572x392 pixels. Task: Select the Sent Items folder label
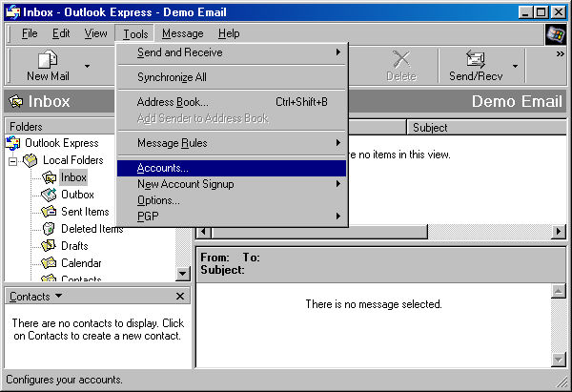pyautogui.click(x=85, y=212)
